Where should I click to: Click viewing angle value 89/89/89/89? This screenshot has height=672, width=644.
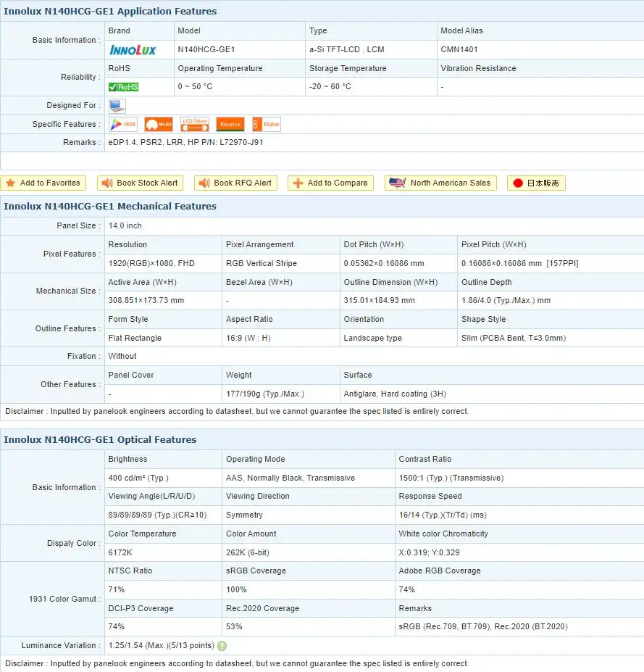click(x=158, y=515)
